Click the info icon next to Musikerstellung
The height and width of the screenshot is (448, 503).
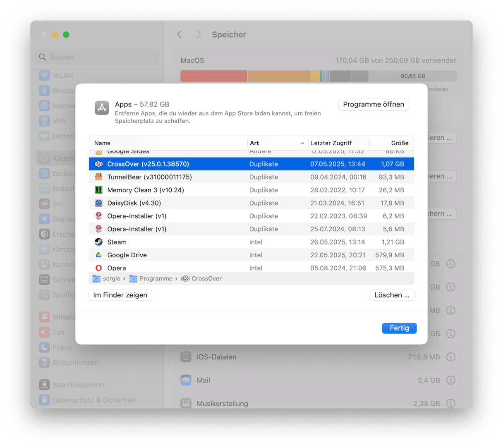[451, 403]
